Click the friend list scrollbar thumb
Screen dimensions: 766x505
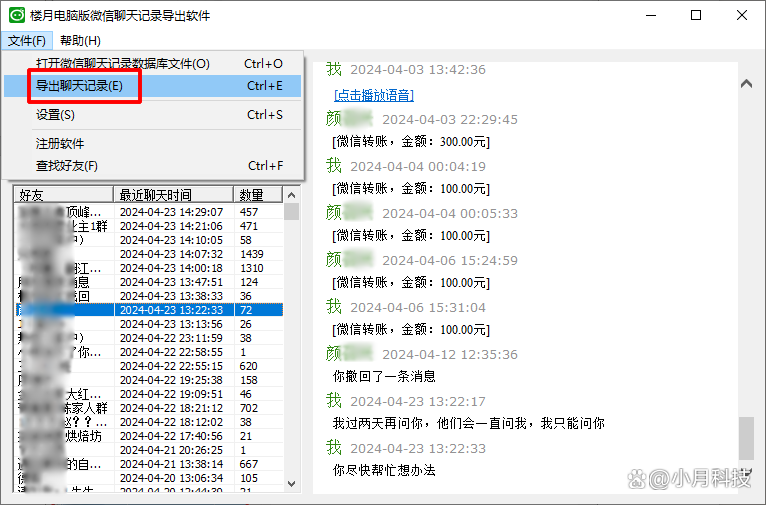[x=292, y=211]
